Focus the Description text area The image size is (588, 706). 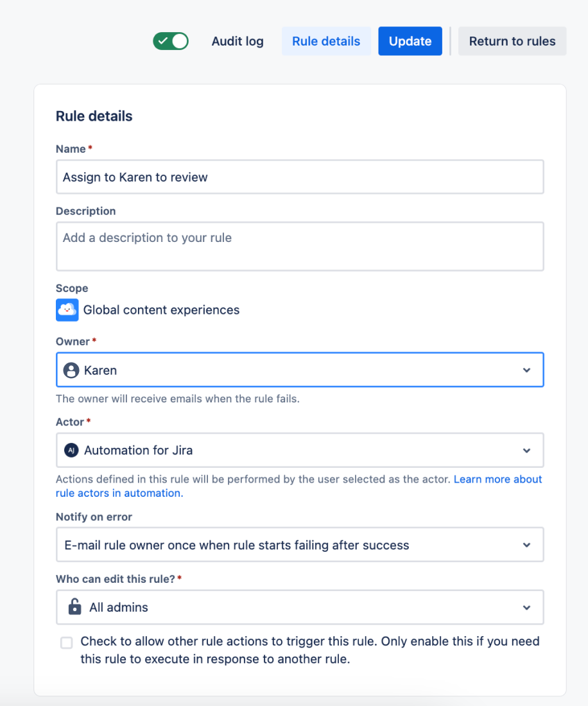(x=300, y=246)
